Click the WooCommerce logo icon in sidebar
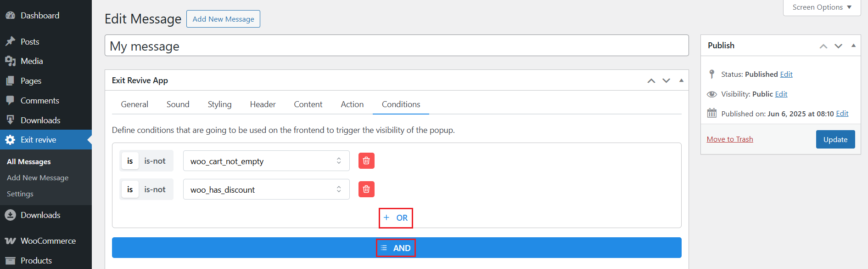Screen dimensions: 868x269 10,241
